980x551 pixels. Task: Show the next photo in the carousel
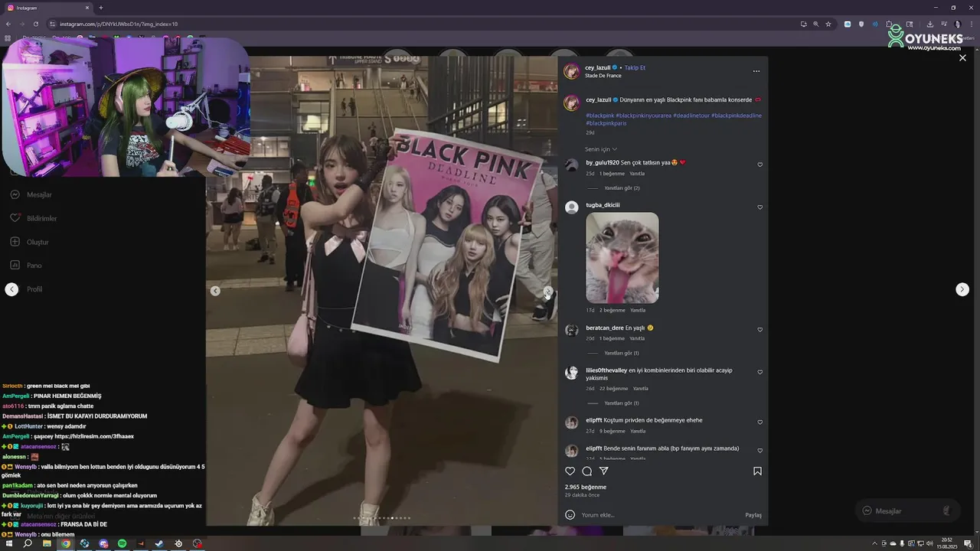548,291
